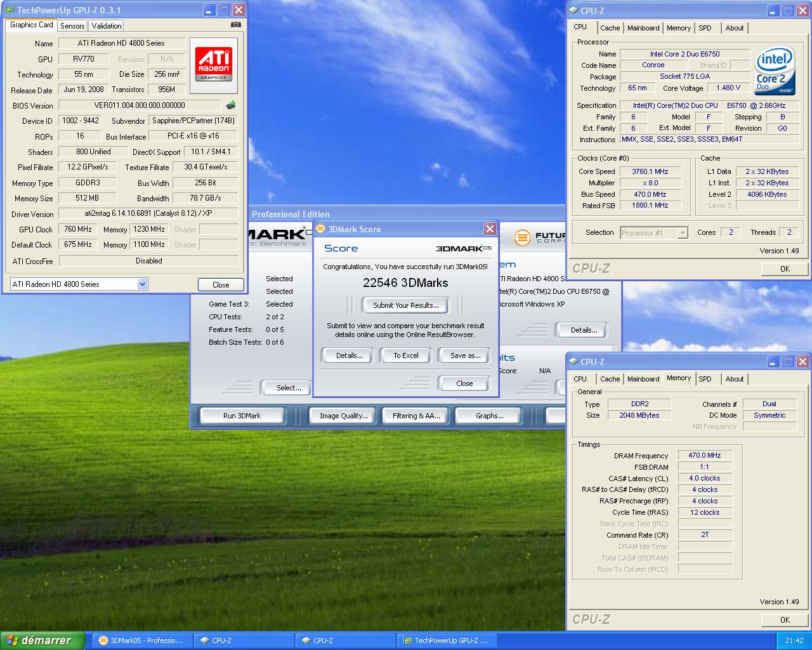Open the Cache tab in the lower CPU-Z window

610,379
